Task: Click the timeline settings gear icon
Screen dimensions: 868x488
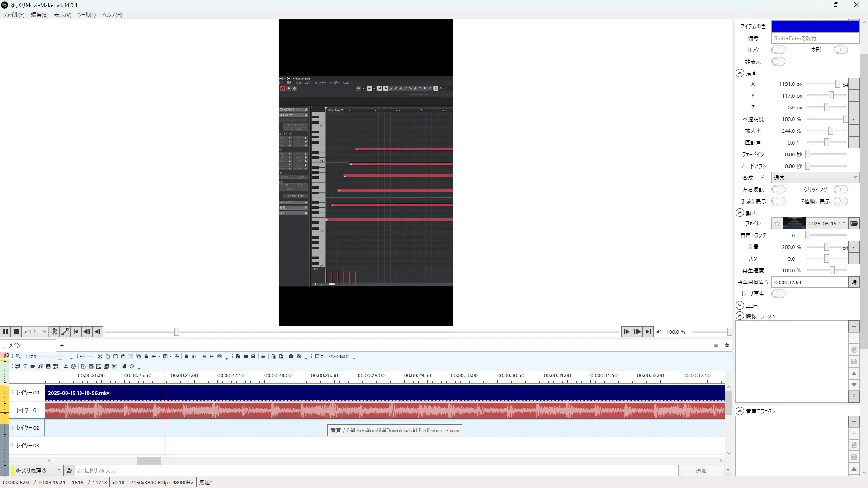Action: click(727, 345)
